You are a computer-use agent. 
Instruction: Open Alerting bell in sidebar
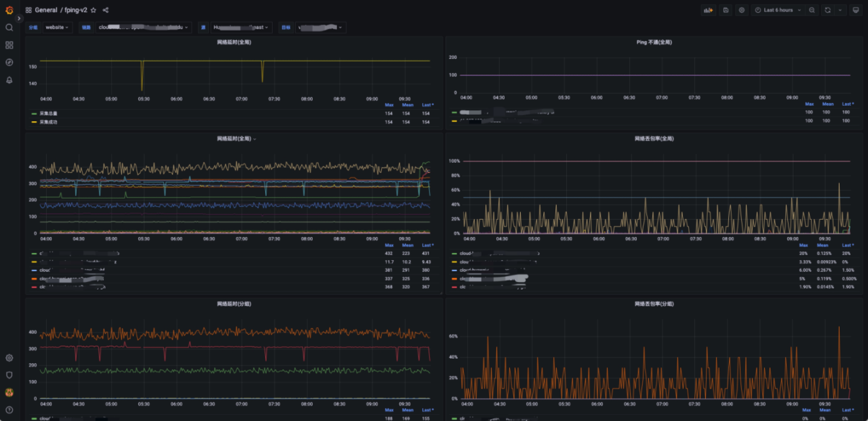click(x=9, y=80)
